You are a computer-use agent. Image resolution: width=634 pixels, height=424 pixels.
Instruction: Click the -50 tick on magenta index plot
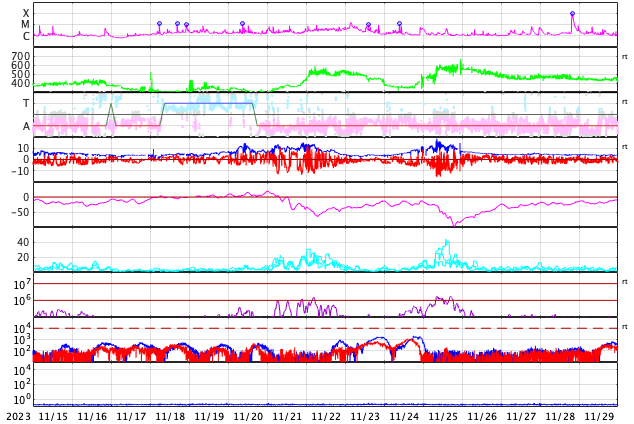(20, 212)
